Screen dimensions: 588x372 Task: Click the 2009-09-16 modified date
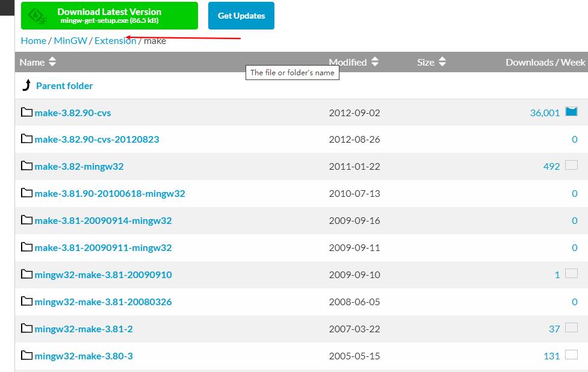point(354,220)
